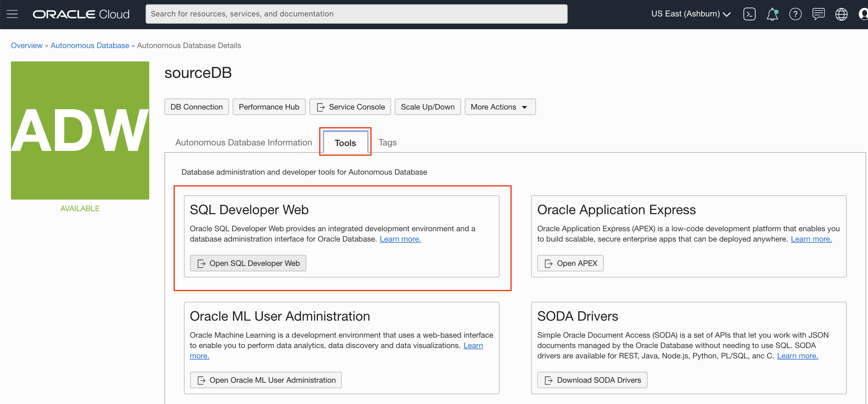Screen dimensions: 868x404
Task: Switch to the Autonomous Database Information tab
Action: coord(244,142)
